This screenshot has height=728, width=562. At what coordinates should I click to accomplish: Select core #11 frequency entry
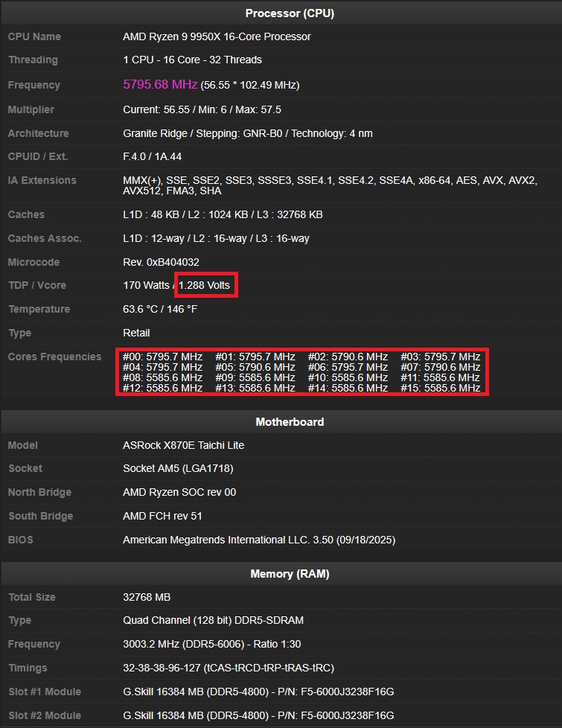point(441,378)
